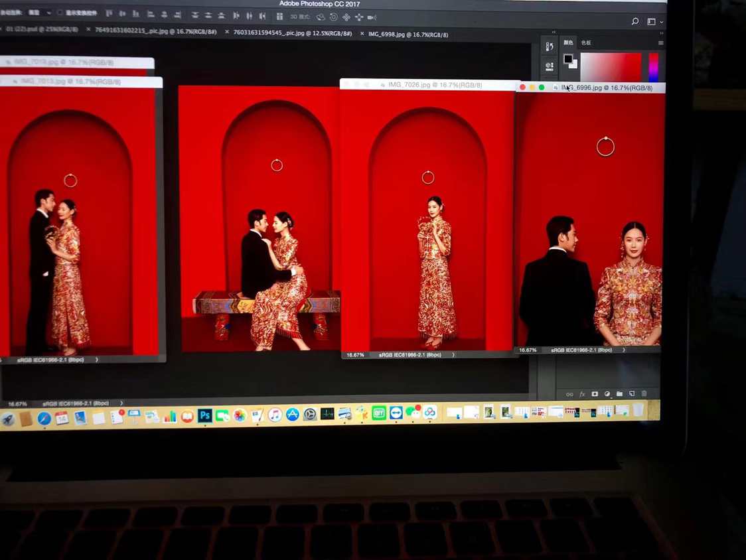Click the auto-align layers icon
The image size is (746, 560).
[279, 17]
